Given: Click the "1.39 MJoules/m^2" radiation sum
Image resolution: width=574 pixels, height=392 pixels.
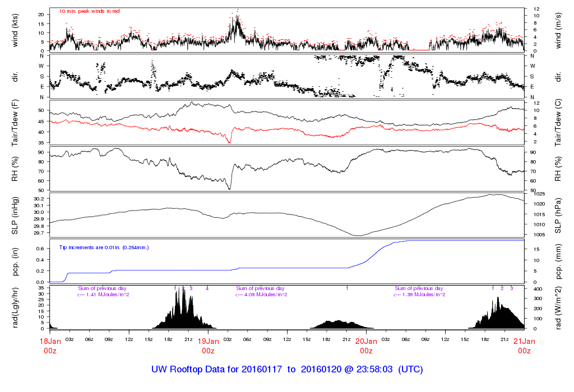Looking at the screenshot, I should click(x=424, y=295).
